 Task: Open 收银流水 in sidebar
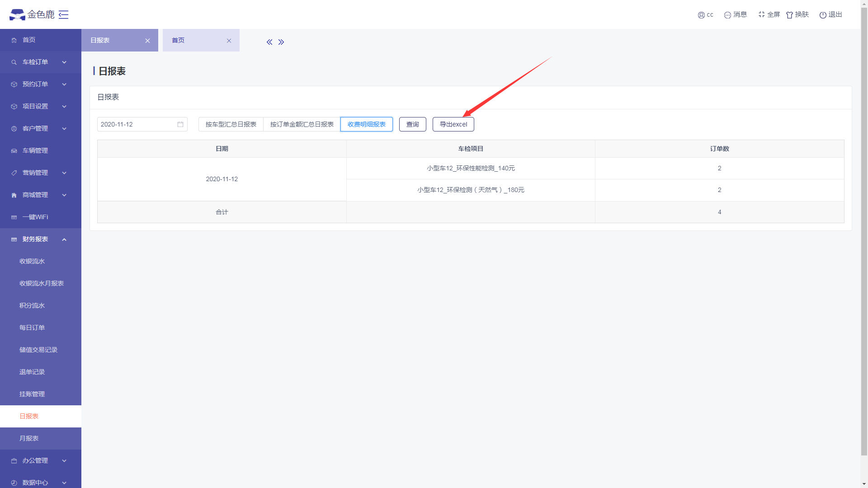[41, 261]
